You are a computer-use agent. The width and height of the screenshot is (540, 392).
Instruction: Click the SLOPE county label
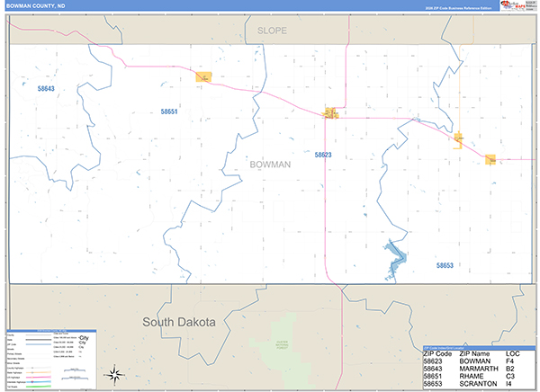tap(272, 31)
